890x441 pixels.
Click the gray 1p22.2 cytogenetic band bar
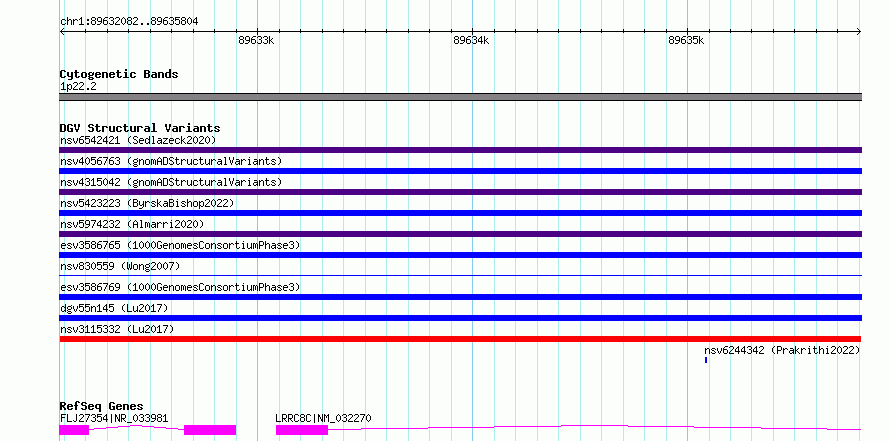coord(460,97)
